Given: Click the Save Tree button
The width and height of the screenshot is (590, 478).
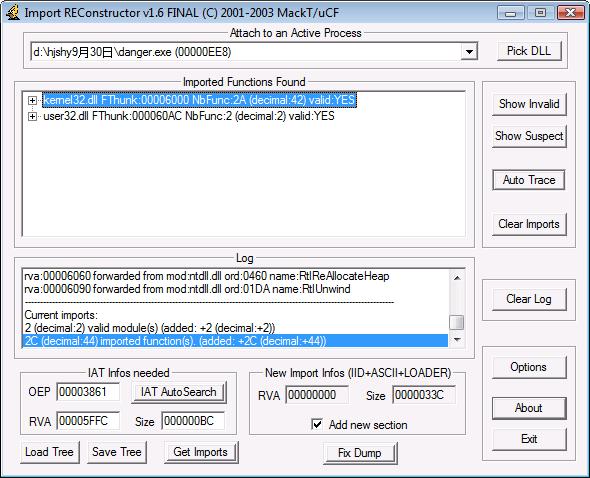Looking at the screenshot, I should click(117, 452).
